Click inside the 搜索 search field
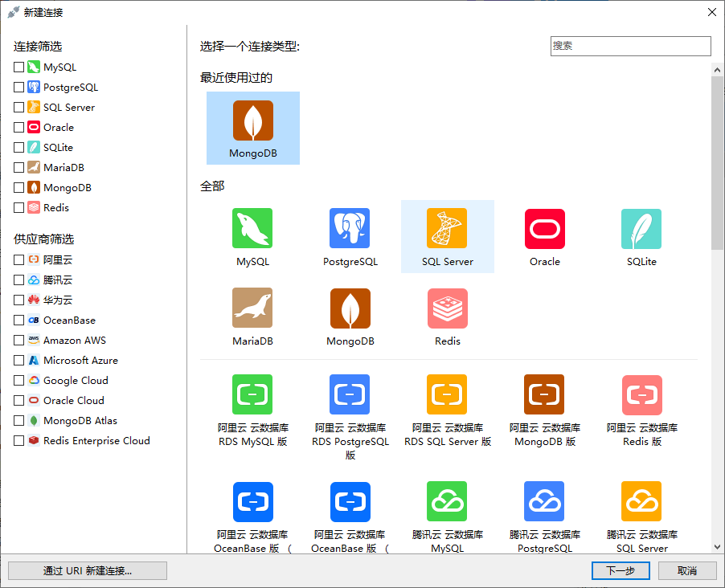Image resolution: width=725 pixels, height=588 pixels. point(630,46)
